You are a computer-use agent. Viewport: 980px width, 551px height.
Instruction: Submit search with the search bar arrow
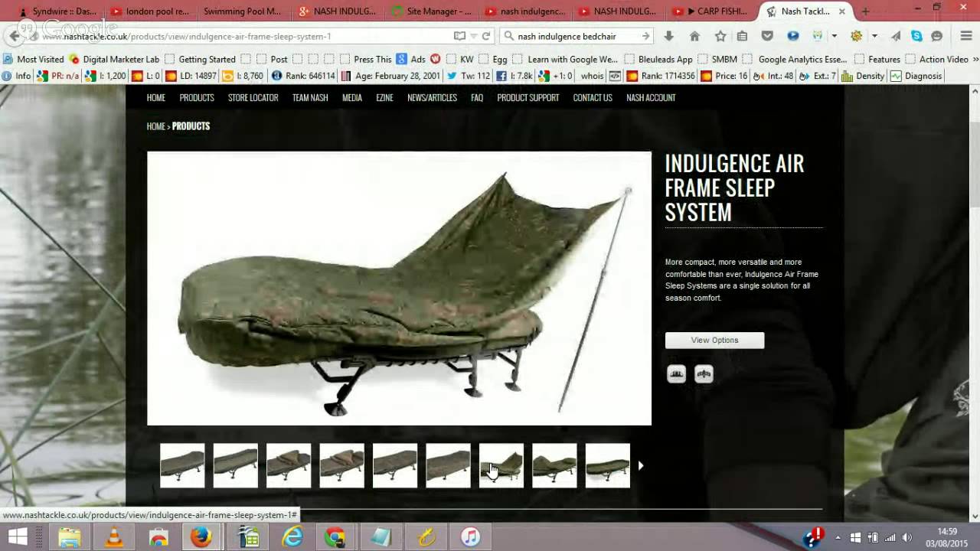tap(645, 36)
